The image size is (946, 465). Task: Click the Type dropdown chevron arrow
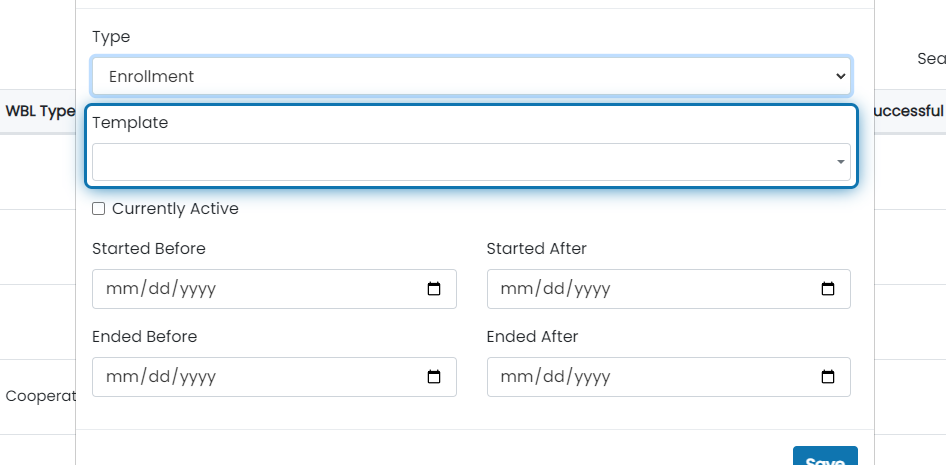click(840, 77)
